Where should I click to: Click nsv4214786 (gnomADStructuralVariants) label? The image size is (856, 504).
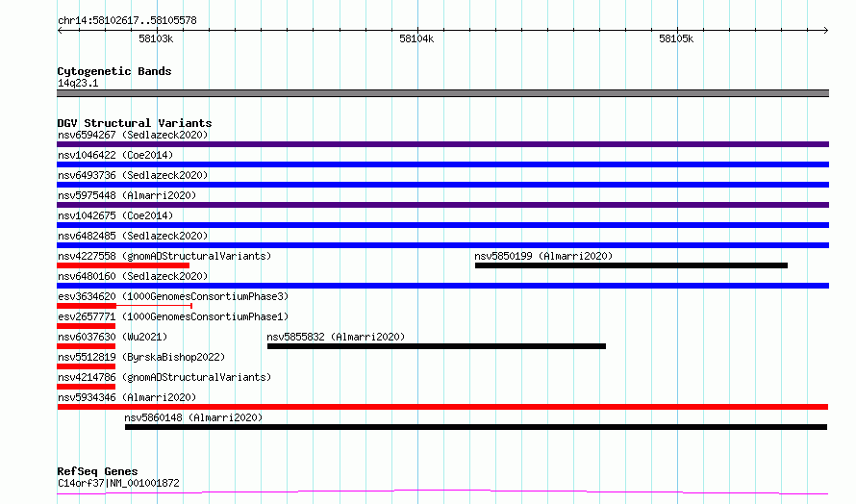point(164,377)
